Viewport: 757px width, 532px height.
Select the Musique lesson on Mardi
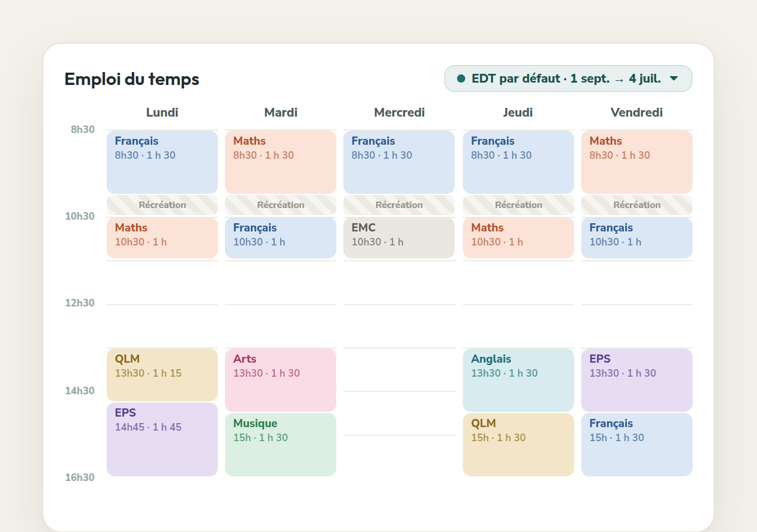(281, 445)
